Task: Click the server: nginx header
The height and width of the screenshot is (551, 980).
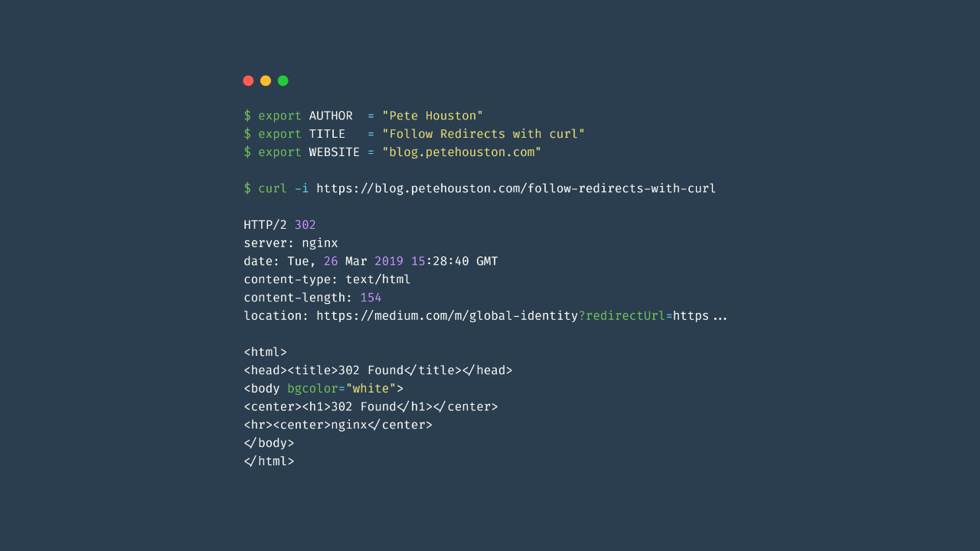Action: [291, 243]
